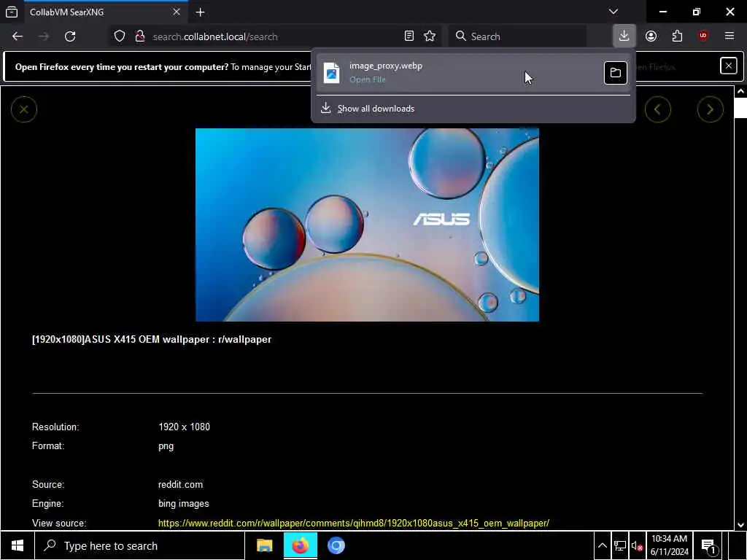The image size is (747, 560).
Task: Go to the next image result
Action: pyautogui.click(x=710, y=109)
